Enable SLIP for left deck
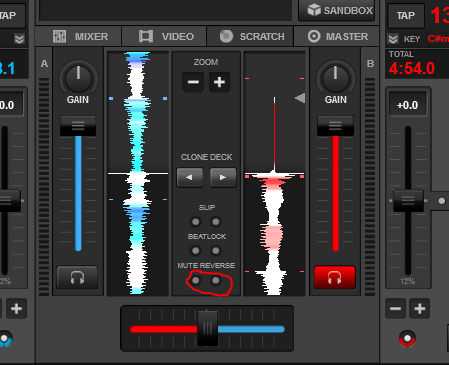 [196, 222]
